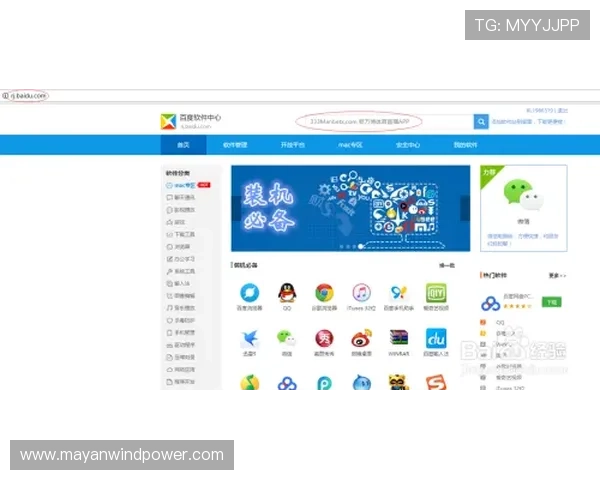Screen dimensions: 600x480
Task: Open the 装机必备 banner image
Action: pos(351,208)
